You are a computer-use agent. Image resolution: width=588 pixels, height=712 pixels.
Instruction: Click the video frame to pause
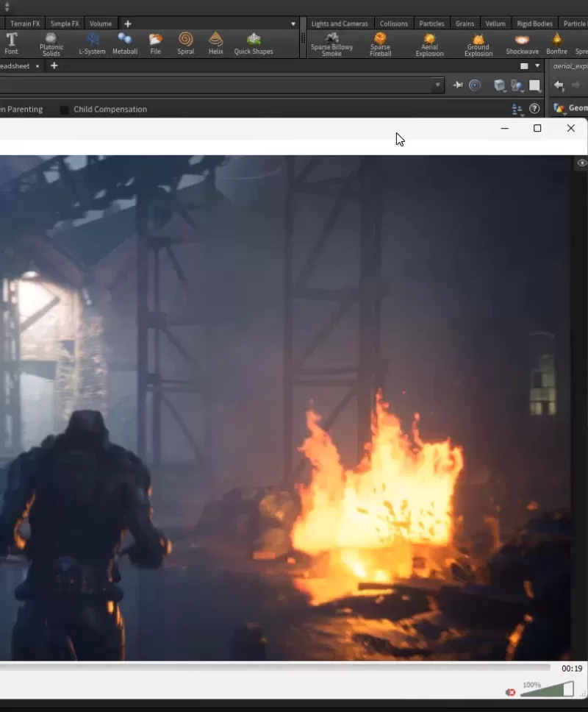pos(285,407)
